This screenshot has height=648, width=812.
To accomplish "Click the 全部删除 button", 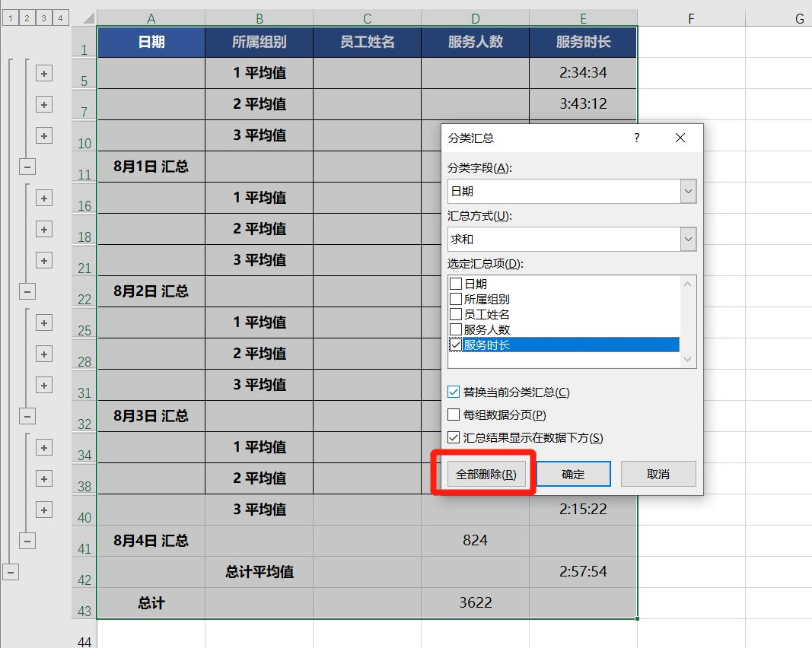I will 486,473.
